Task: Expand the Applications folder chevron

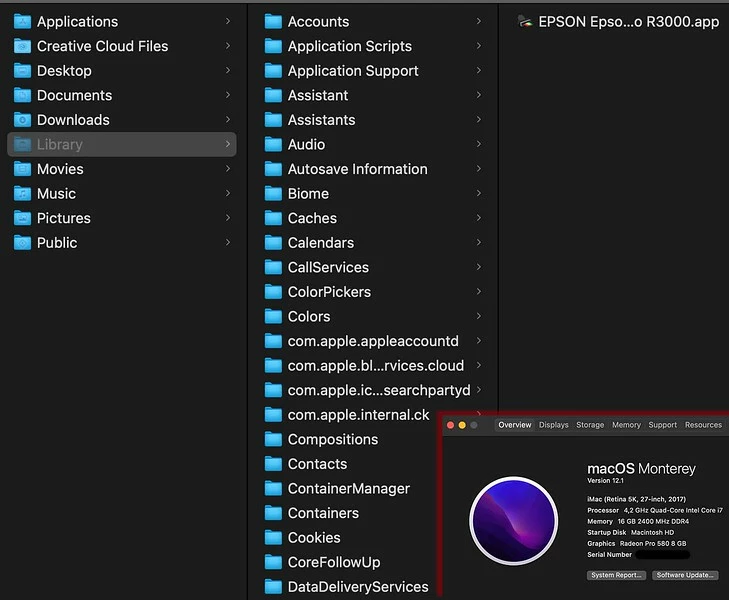Action: tap(228, 21)
